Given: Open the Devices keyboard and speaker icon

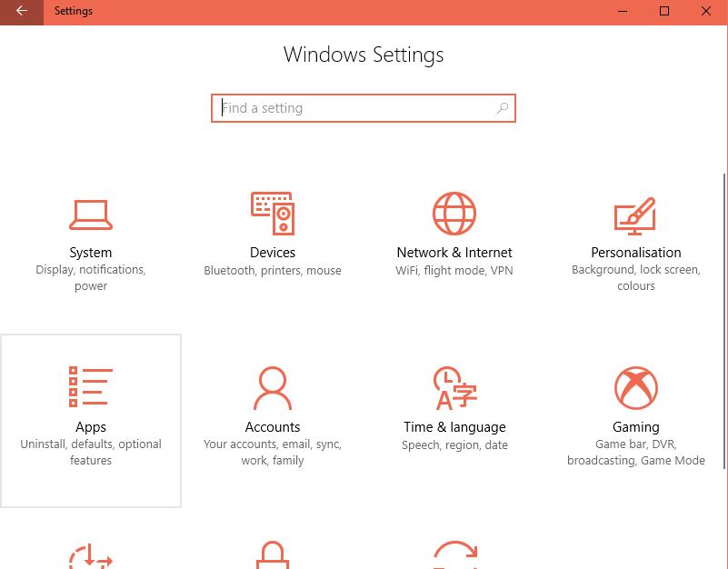Looking at the screenshot, I should [x=273, y=214].
